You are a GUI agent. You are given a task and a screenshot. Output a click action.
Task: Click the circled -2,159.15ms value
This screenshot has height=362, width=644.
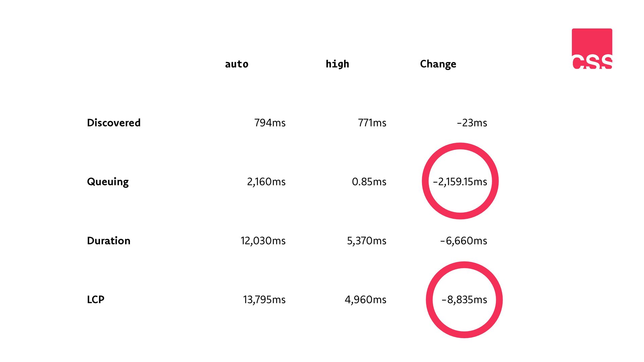click(460, 182)
